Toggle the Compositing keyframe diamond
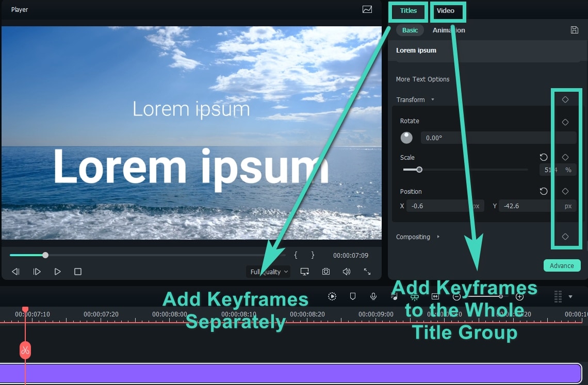Viewport: 588px width, 385px height. tap(565, 237)
